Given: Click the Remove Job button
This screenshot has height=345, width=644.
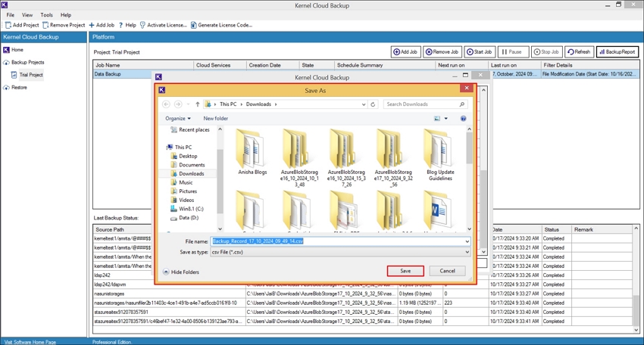Looking at the screenshot, I should click(442, 52).
